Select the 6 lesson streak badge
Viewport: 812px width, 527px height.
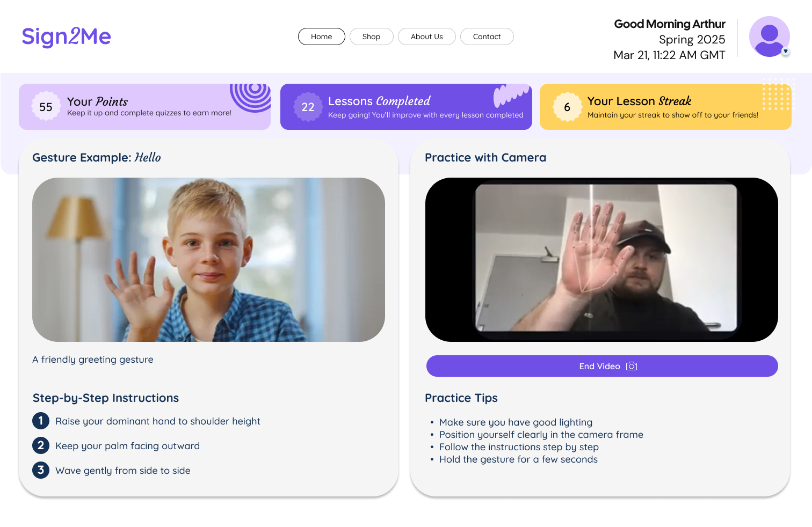pos(567,107)
